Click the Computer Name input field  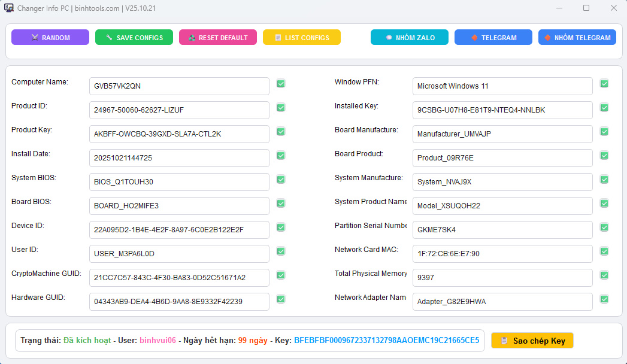point(179,86)
